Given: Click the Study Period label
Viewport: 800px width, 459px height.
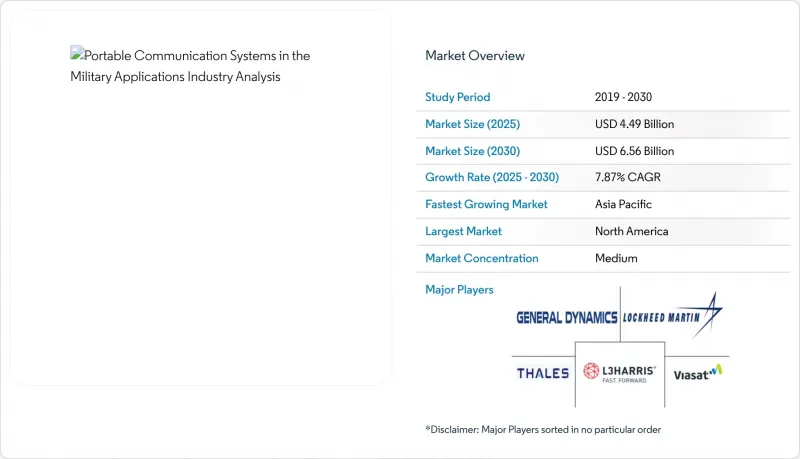Looking at the screenshot, I should click(458, 97).
